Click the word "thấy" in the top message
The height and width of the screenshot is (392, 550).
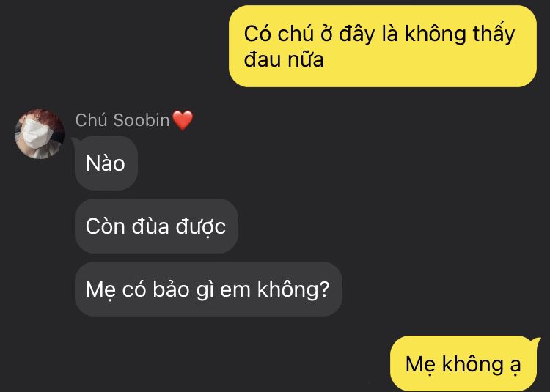pos(494,34)
